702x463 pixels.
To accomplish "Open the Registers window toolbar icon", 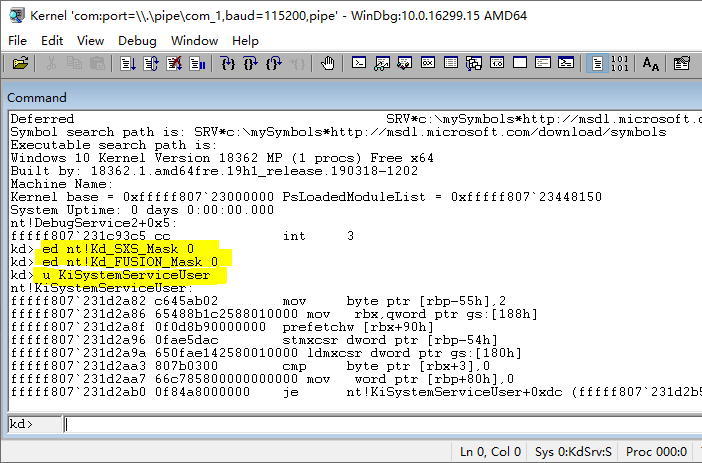I will pos(428,63).
